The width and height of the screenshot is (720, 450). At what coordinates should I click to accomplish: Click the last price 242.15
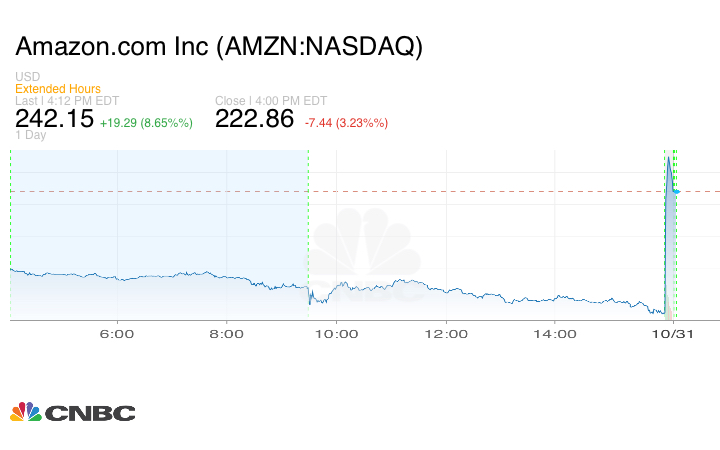tap(55, 119)
